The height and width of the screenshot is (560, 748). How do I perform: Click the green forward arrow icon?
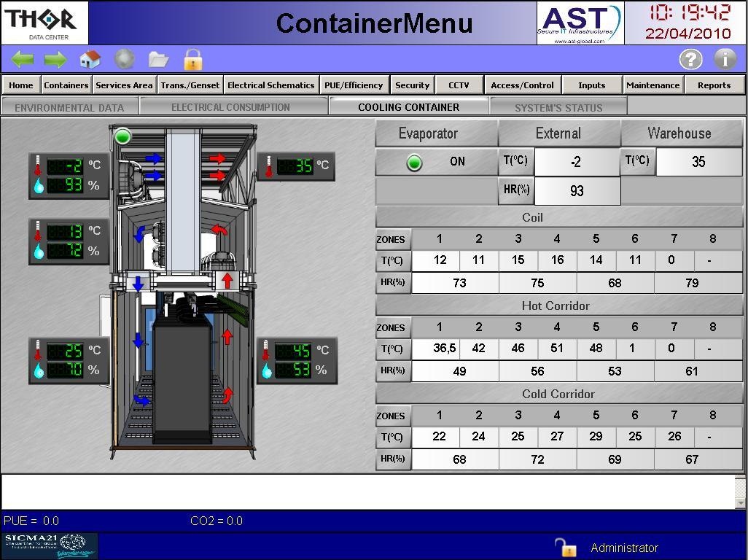click(55, 60)
